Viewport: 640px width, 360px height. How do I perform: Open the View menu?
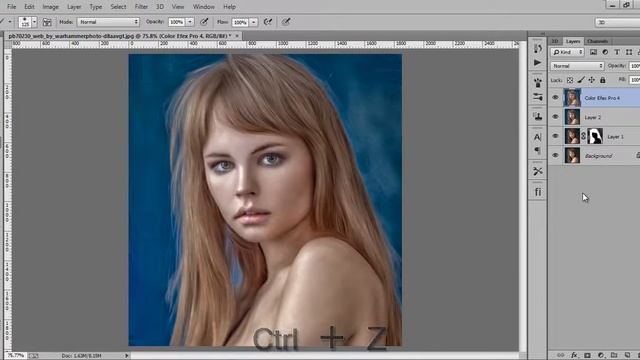click(x=178, y=7)
